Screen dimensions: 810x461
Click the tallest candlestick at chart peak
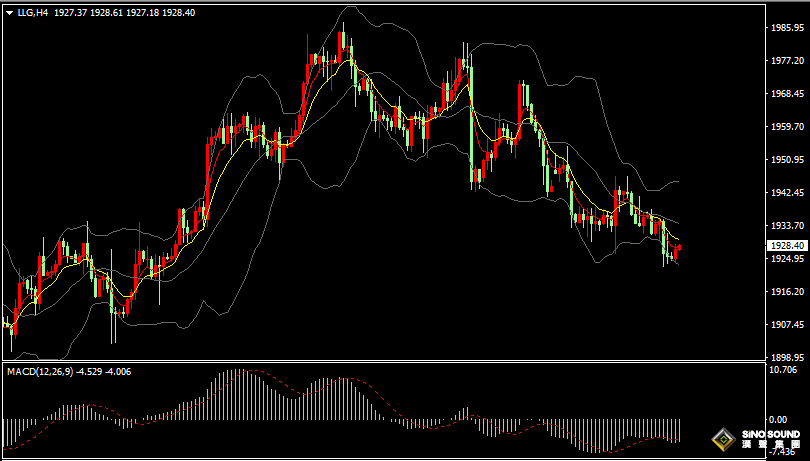click(x=341, y=45)
